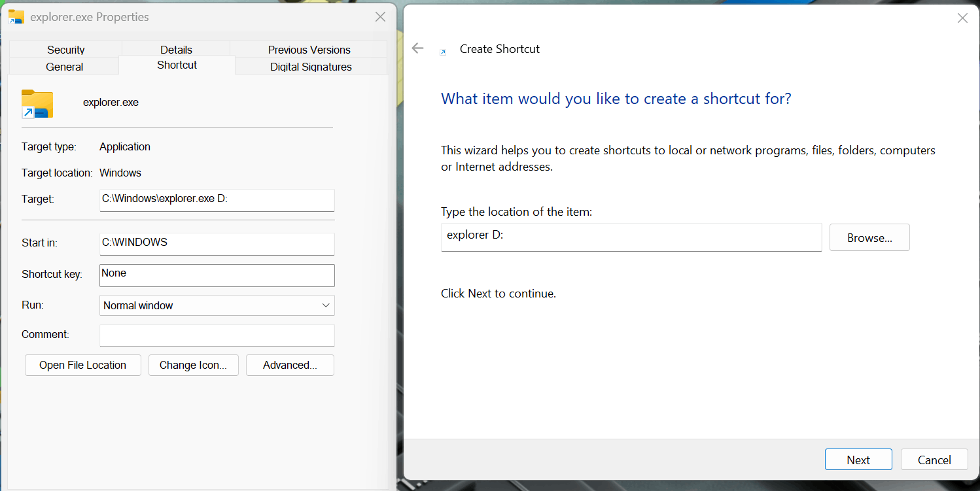Click the 'explorer.exe Properties' title text
The width and height of the screenshot is (980, 491).
pyautogui.click(x=90, y=17)
